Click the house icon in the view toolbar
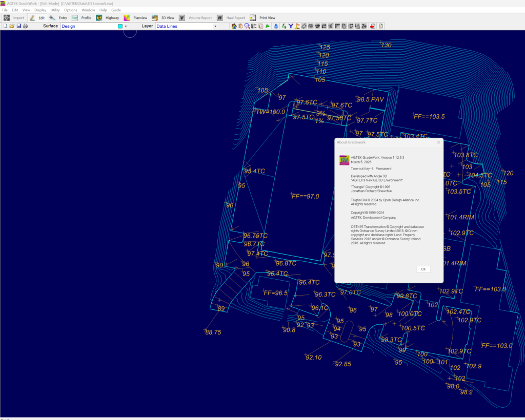This screenshot has width=525, height=420. coord(234,26)
